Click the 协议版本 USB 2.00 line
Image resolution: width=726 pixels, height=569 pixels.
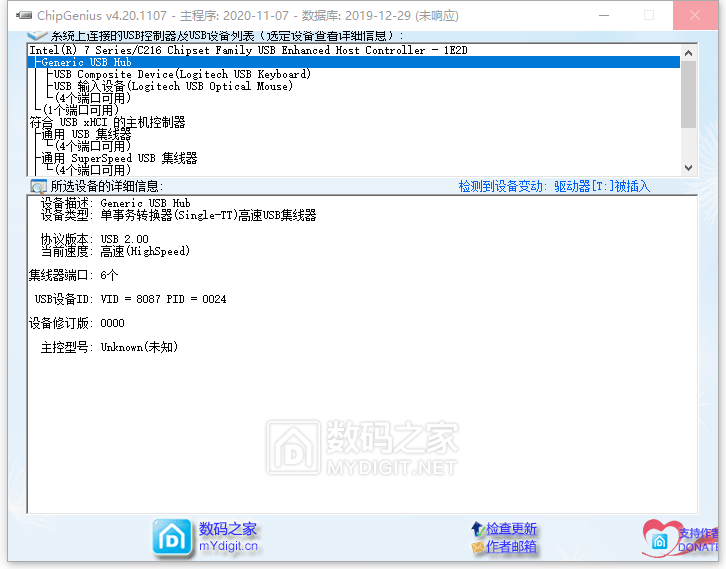click(x=94, y=239)
